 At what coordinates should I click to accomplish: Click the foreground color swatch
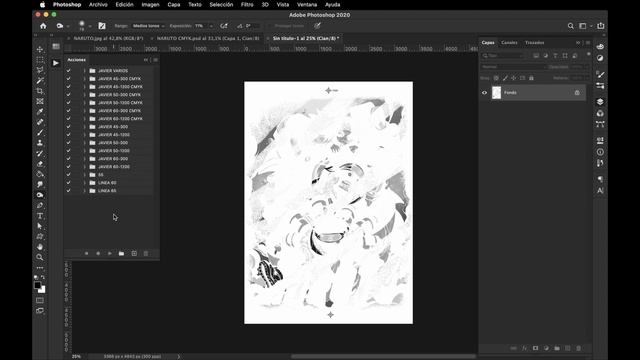(38, 285)
